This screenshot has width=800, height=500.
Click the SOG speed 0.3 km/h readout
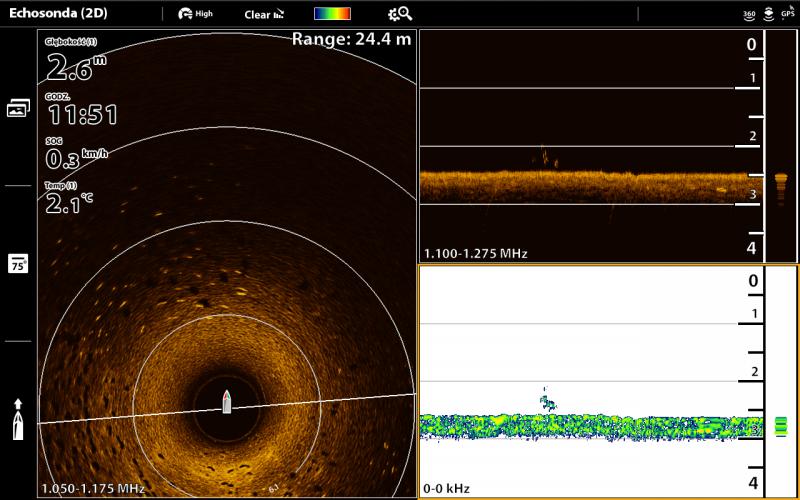point(77,158)
